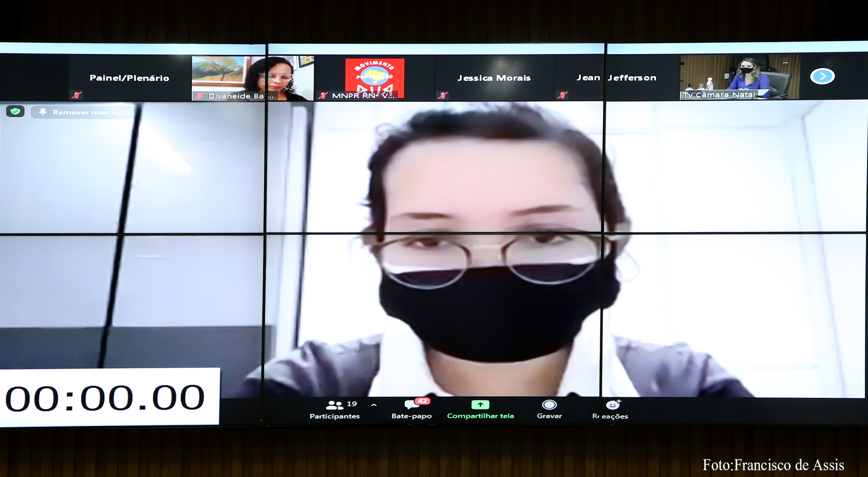Image resolution: width=868 pixels, height=477 pixels.
Task: Select the Painel/Plenário participant tile
Action: coord(129,78)
